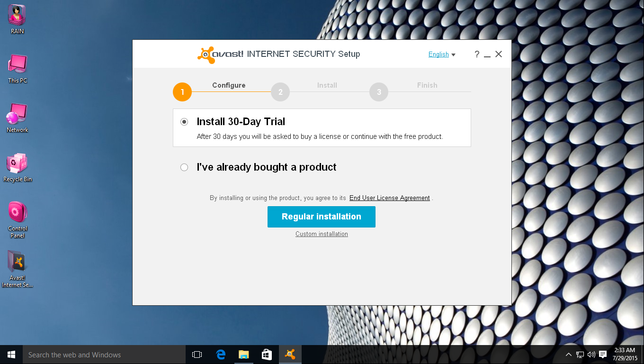Image resolution: width=644 pixels, height=364 pixels.
Task: Click the avast! logo in setup header
Action: 220,55
